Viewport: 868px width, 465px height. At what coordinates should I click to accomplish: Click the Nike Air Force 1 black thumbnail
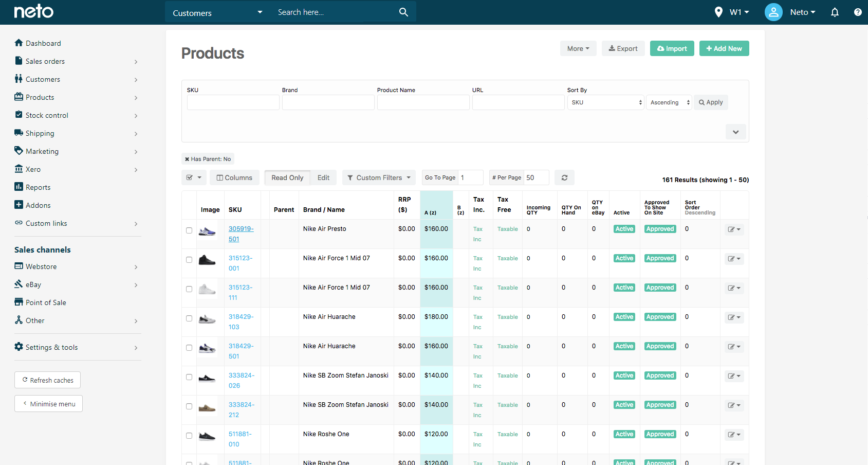point(207,260)
